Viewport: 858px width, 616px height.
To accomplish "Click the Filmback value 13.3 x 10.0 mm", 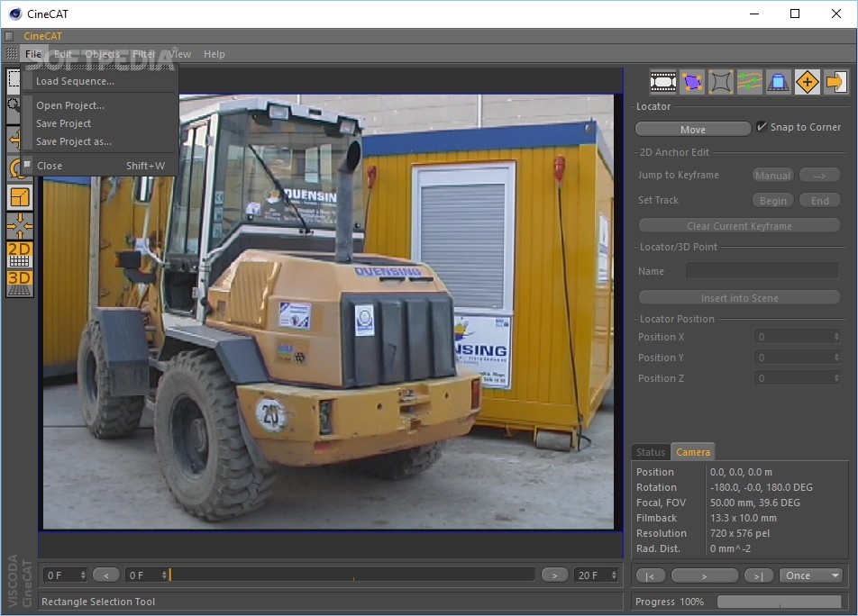I will (x=743, y=518).
